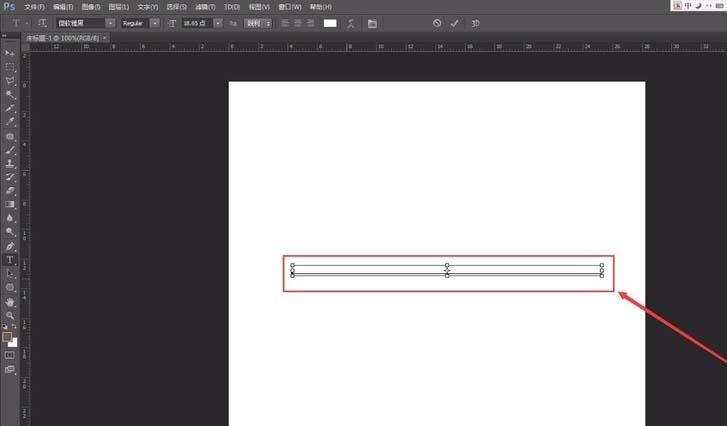Enable left align text
The width and height of the screenshot is (727, 426).
[285, 23]
